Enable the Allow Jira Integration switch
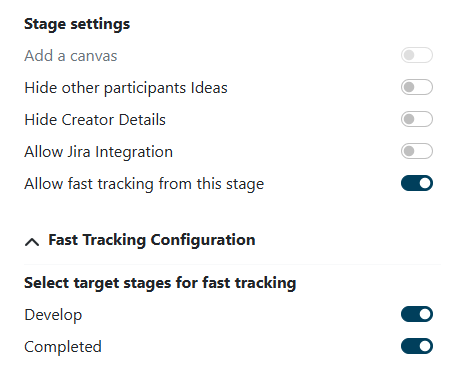The width and height of the screenshot is (462, 382). click(x=417, y=151)
